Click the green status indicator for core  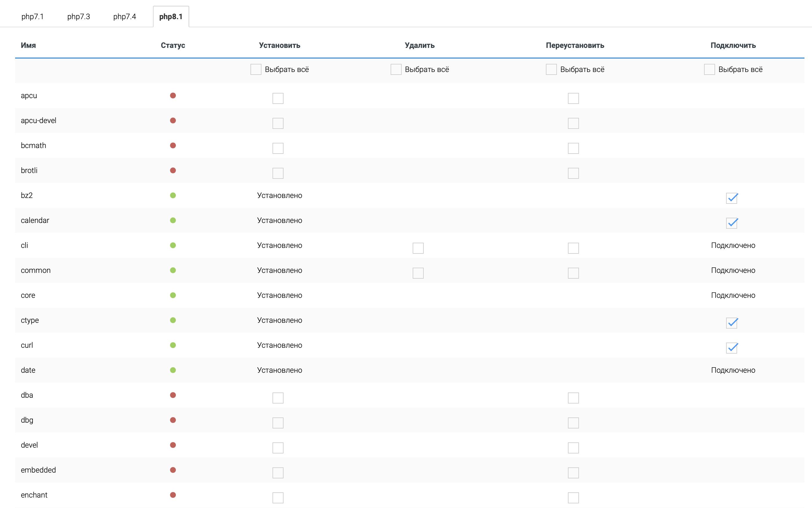173,295
